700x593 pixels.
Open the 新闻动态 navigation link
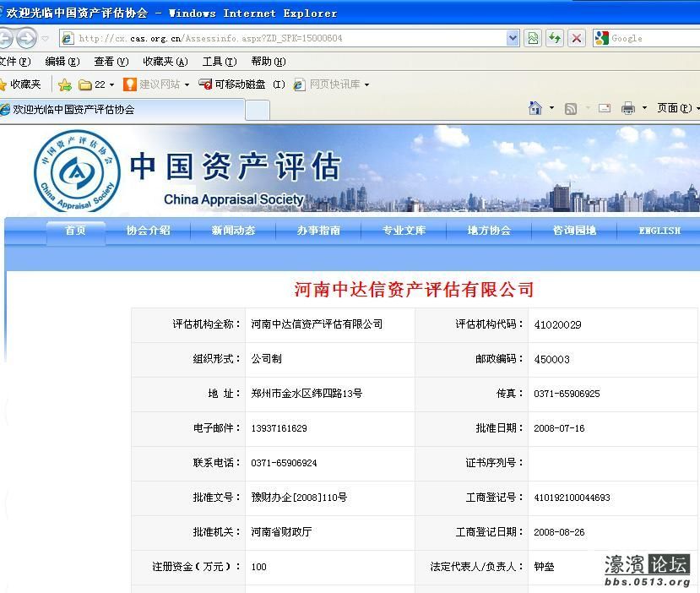233,231
